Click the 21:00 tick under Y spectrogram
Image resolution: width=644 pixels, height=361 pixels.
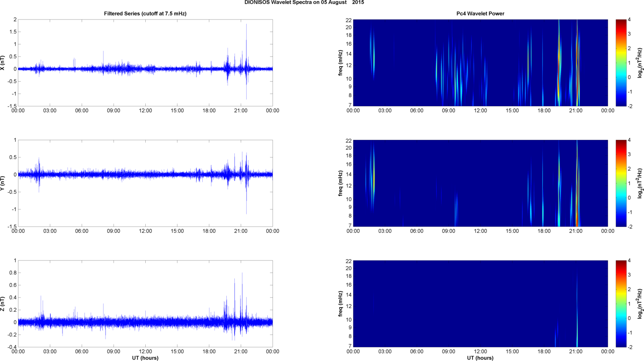point(576,231)
